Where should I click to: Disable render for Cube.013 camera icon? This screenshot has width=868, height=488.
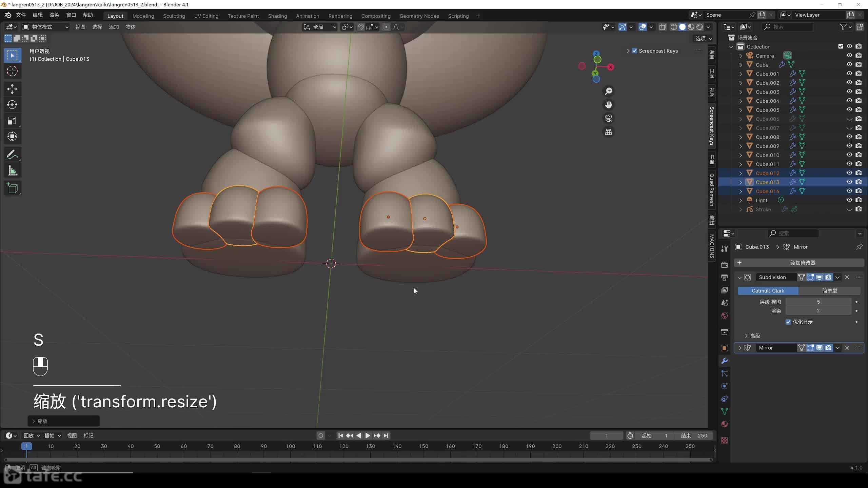859,182
